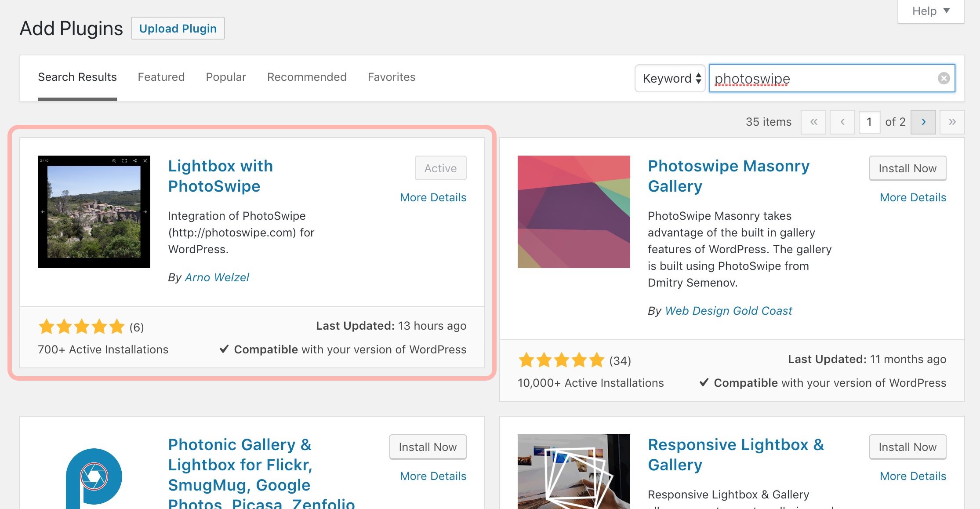The width and height of the screenshot is (980, 509).
Task: Clear the photoswipe search field
Action: pyautogui.click(x=944, y=78)
